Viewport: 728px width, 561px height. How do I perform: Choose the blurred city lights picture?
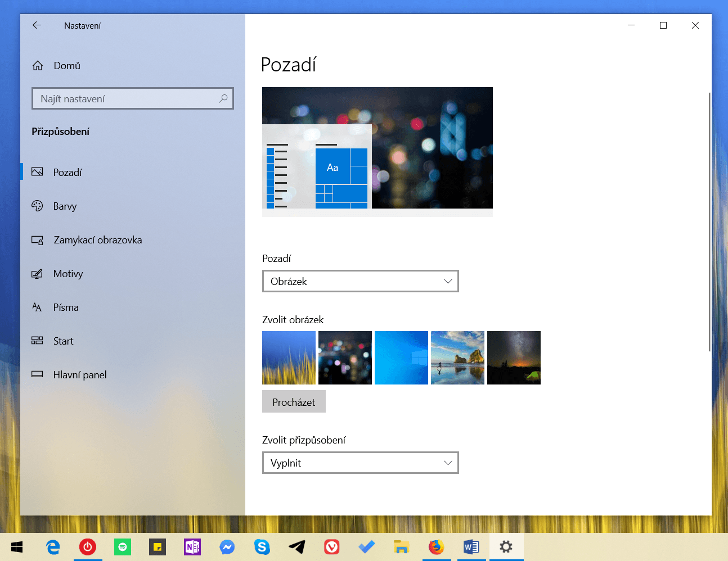pos(345,358)
